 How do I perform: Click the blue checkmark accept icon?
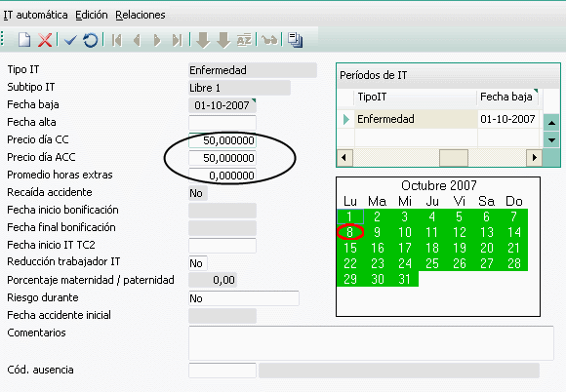click(x=70, y=40)
